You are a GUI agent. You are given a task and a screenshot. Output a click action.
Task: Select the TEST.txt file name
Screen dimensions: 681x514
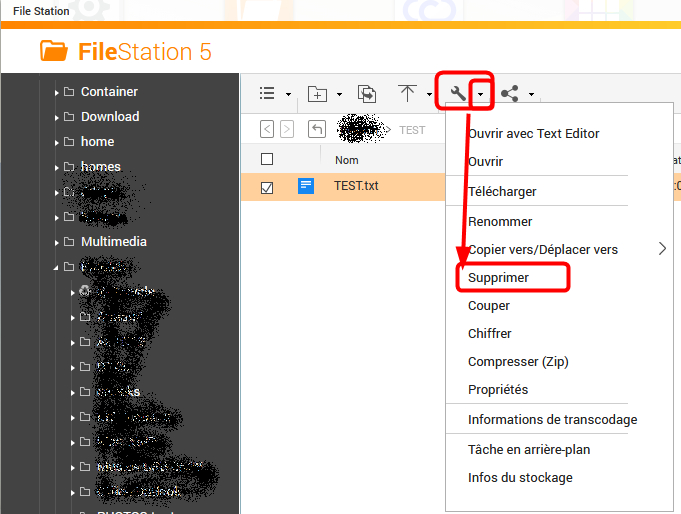click(356, 186)
